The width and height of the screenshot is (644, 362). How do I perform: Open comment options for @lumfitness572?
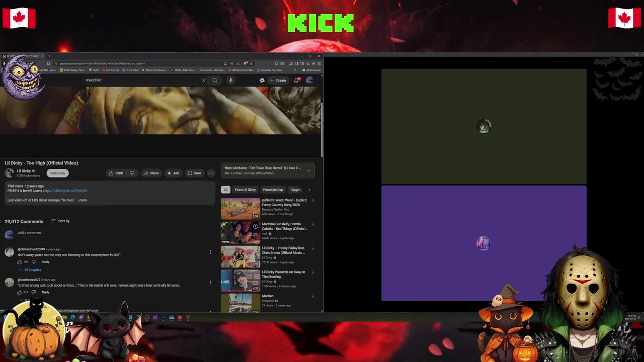tap(210, 282)
